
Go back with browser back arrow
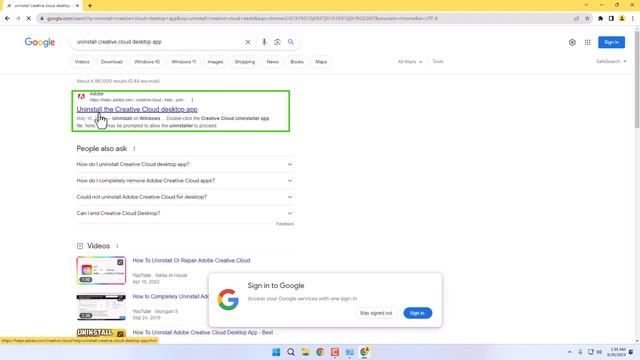tap(7, 18)
